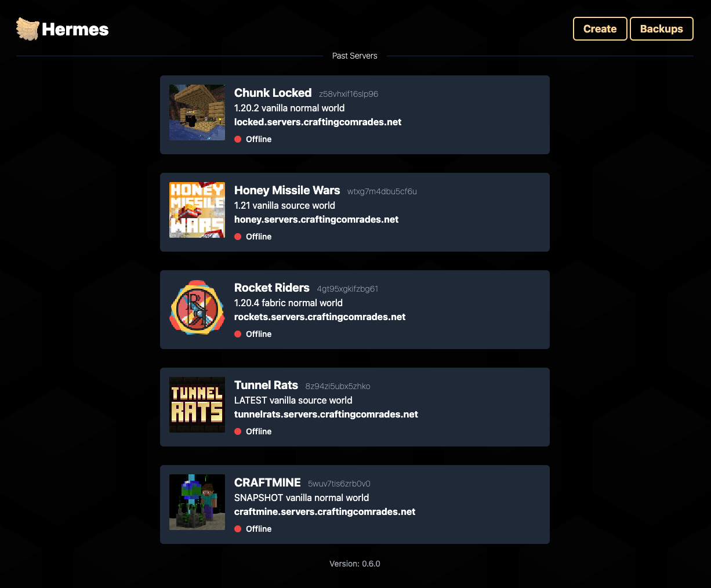Open the Tunnel Rats server title
The height and width of the screenshot is (588, 711).
pos(266,385)
